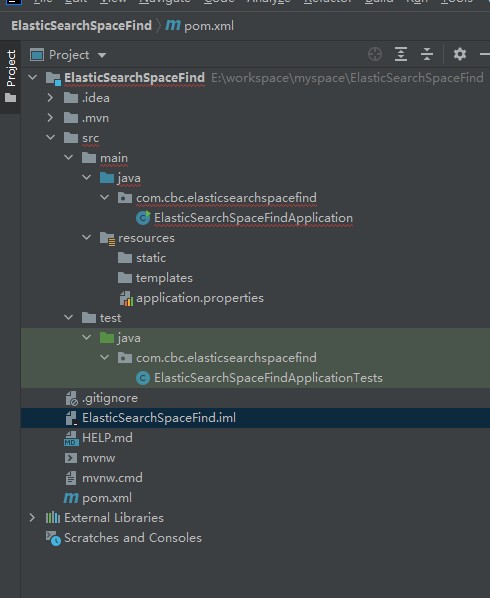Click the ElasticSearchSpaceFind.iml file icon
Viewport: 490px width, 598px height.
[71, 418]
